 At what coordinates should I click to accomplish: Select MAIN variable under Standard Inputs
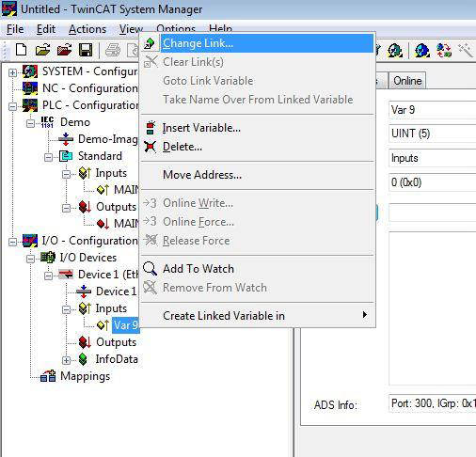tap(126, 190)
